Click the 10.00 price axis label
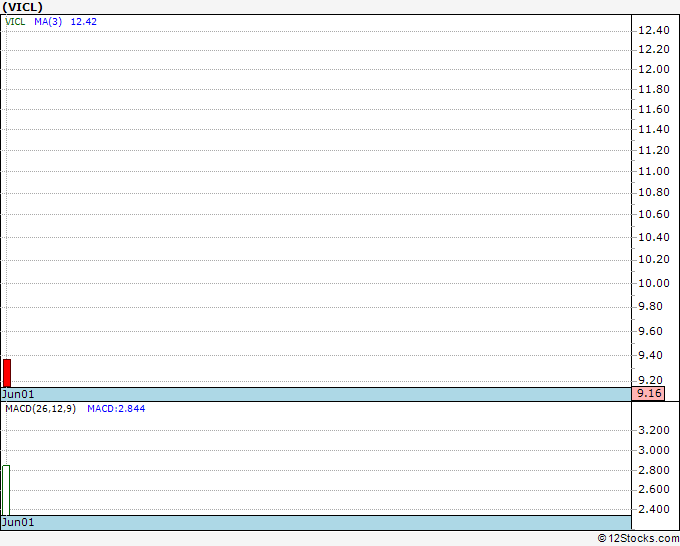The height and width of the screenshot is (546, 680). 654,283
